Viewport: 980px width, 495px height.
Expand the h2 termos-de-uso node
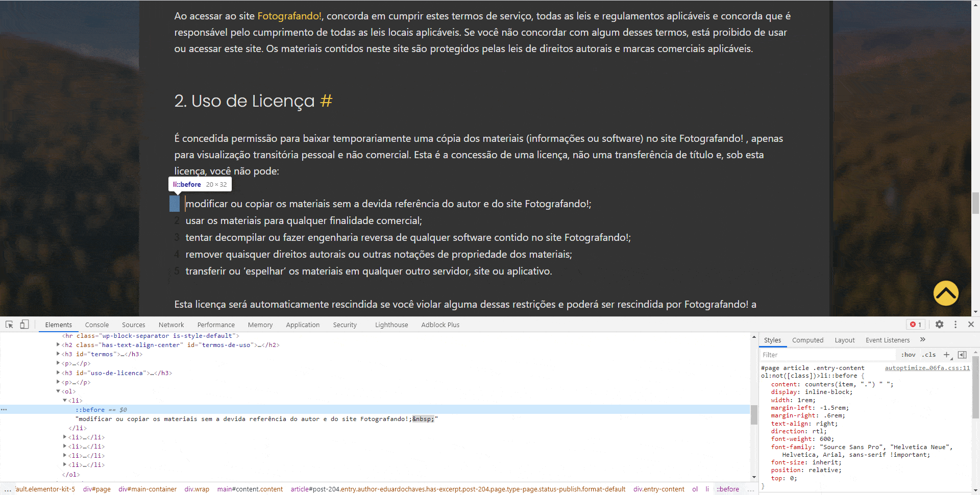(58, 345)
